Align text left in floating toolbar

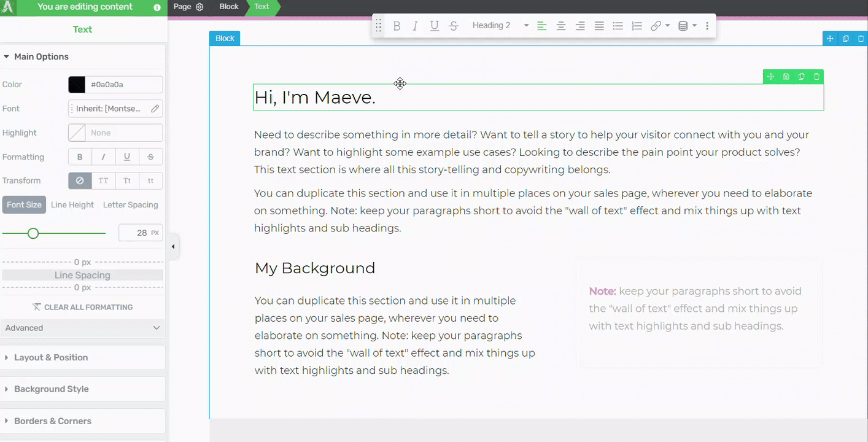[541, 26]
